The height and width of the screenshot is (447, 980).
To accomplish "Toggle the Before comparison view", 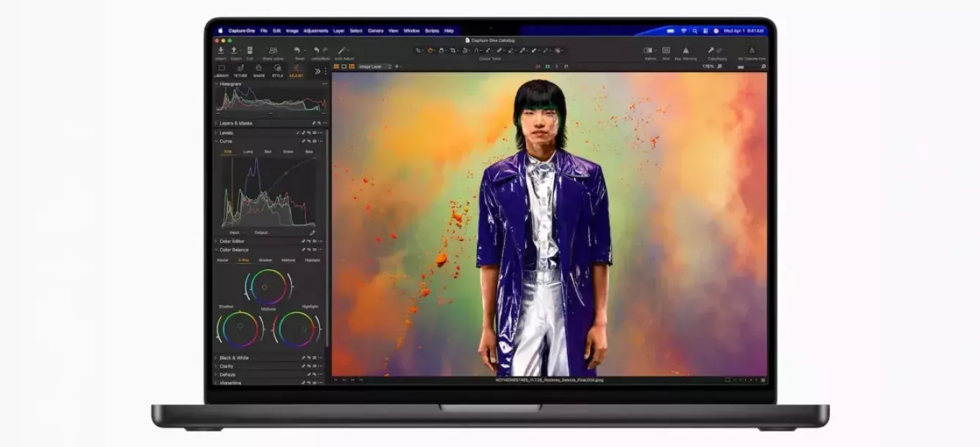I will tap(648, 51).
